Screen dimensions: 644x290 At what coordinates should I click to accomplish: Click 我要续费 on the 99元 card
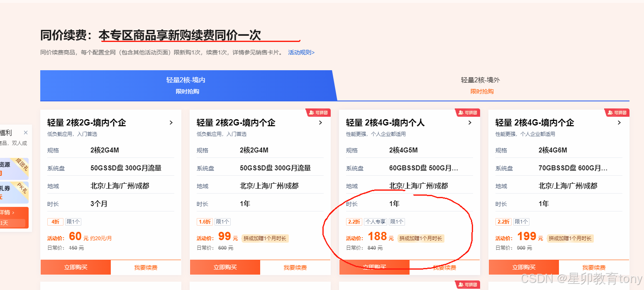coord(295,267)
